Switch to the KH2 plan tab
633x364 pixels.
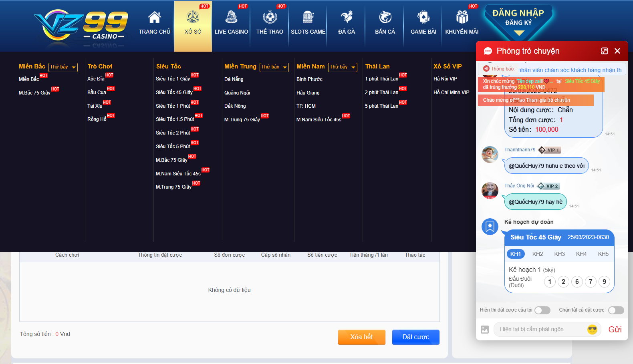click(x=538, y=254)
